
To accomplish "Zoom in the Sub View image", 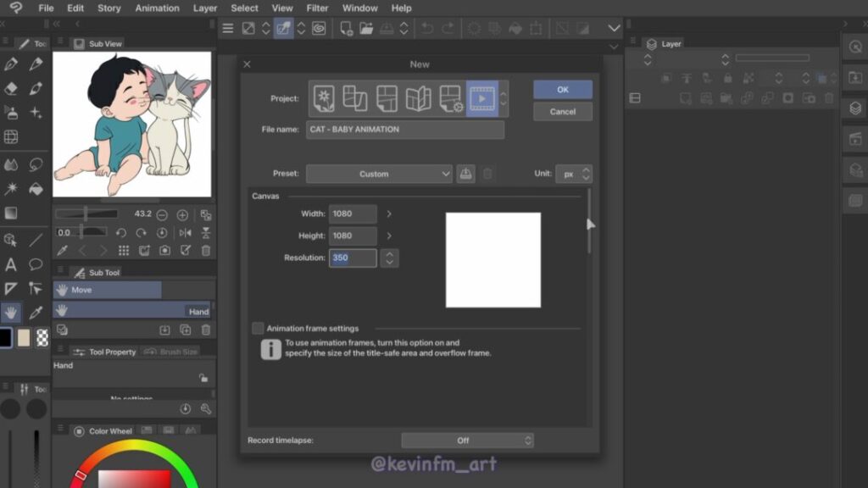I will 182,215.
